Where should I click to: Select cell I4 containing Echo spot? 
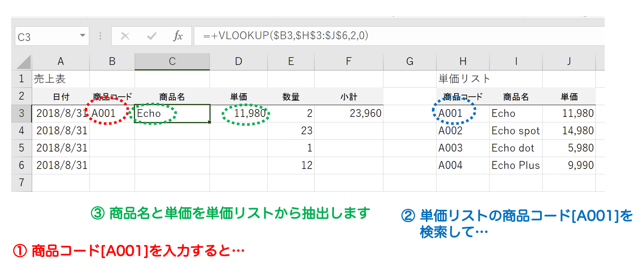(x=516, y=131)
